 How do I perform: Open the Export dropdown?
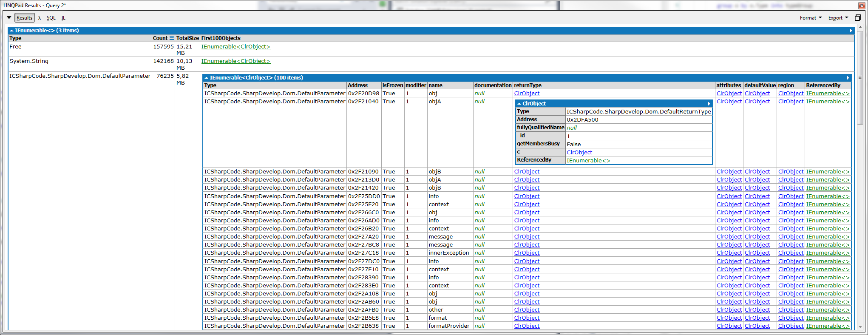point(838,18)
